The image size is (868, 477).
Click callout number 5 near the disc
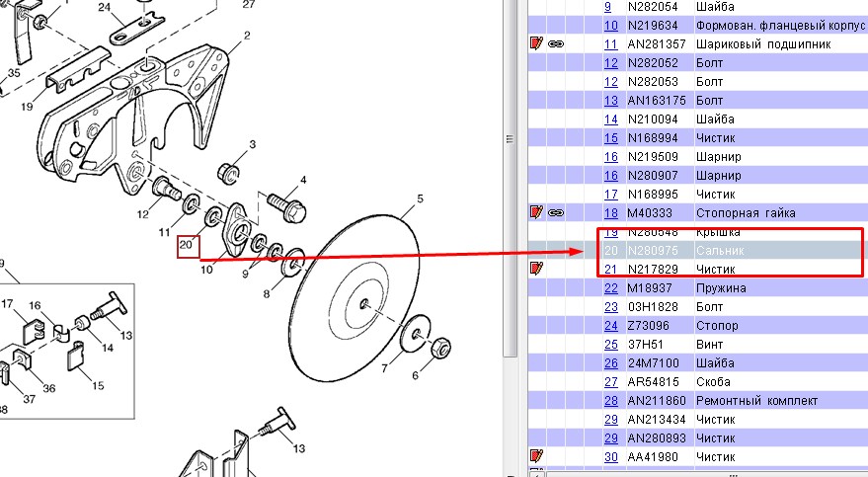pyautogui.click(x=420, y=199)
